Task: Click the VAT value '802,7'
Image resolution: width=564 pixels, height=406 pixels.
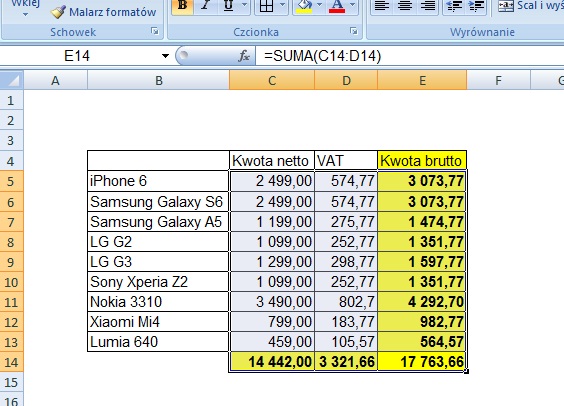Action: [346, 302]
